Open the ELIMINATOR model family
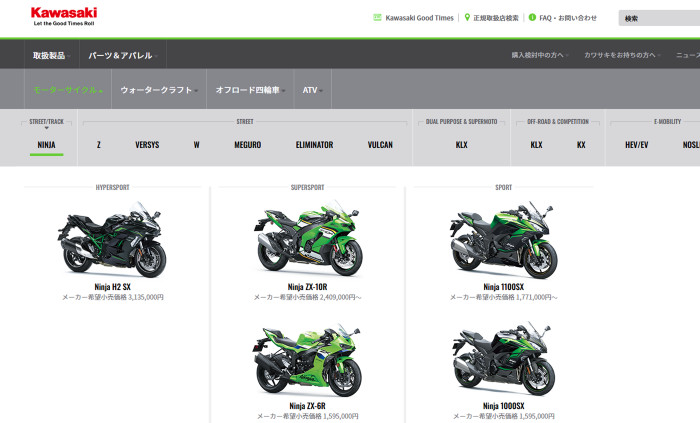Image resolution: width=700 pixels, height=423 pixels. click(x=314, y=145)
